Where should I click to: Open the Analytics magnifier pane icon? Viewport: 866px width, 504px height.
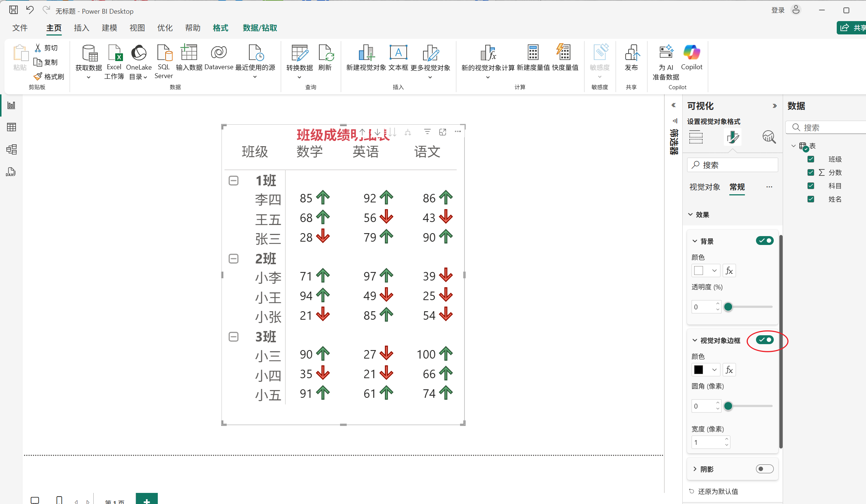769,137
